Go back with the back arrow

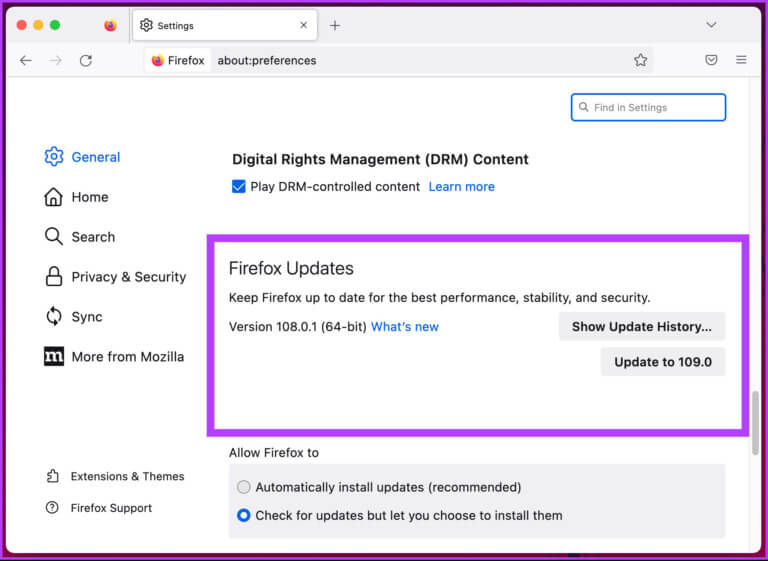pos(25,60)
